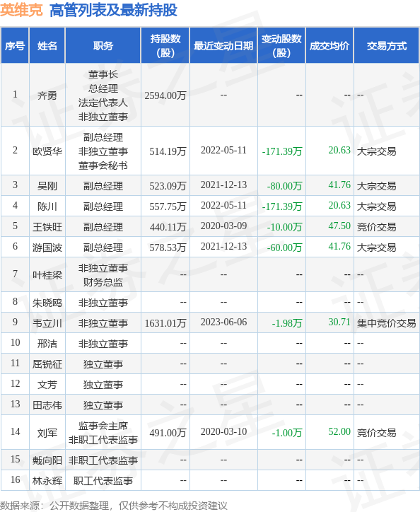
Task: Click the change value -1.00万
Action: (x=287, y=433)
